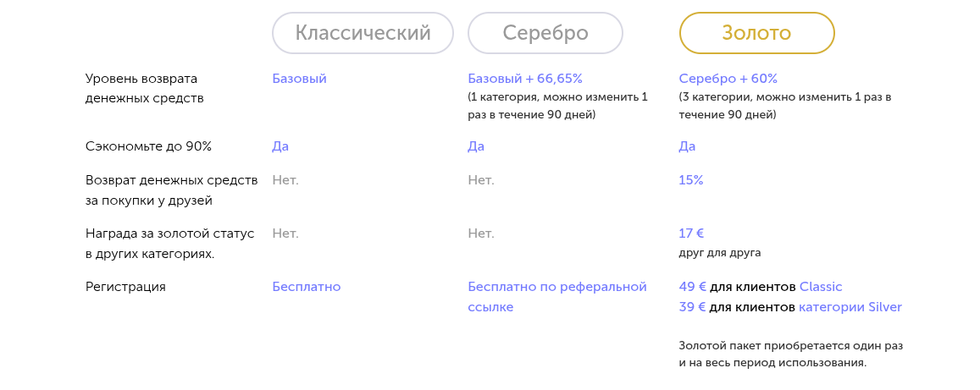980x390 pixels.
Task: Click the Серебро + 60% link
Action: [x=728, y=79]
